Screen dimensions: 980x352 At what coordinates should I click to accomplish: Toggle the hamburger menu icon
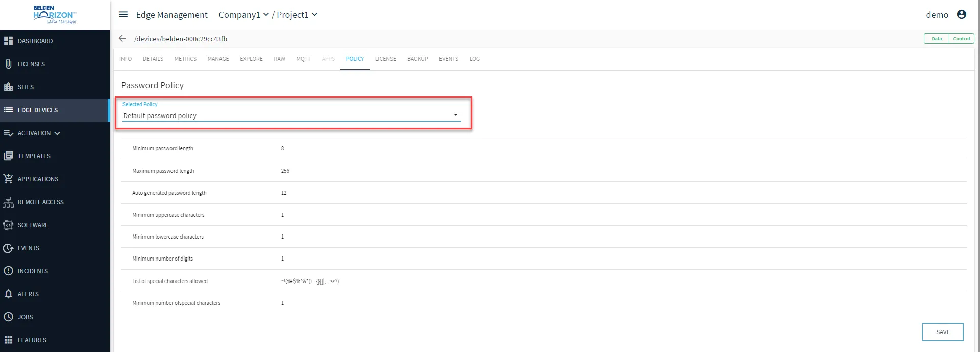pos(123,14)
